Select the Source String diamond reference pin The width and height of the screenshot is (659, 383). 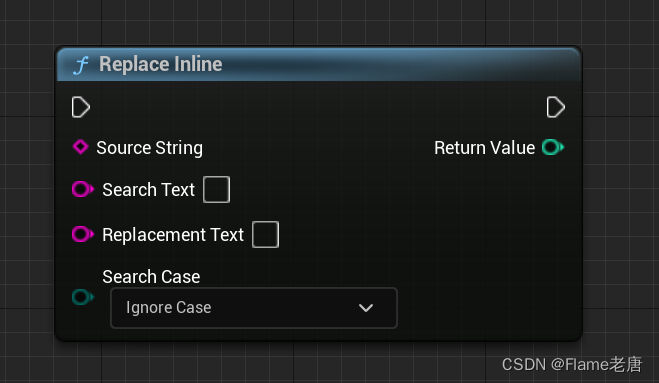tap(80, 147)
